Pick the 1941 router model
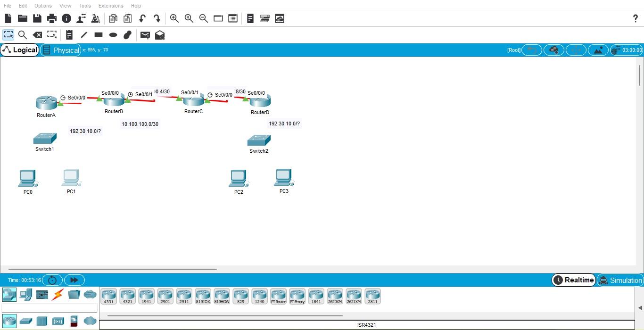 coord(146,297)
